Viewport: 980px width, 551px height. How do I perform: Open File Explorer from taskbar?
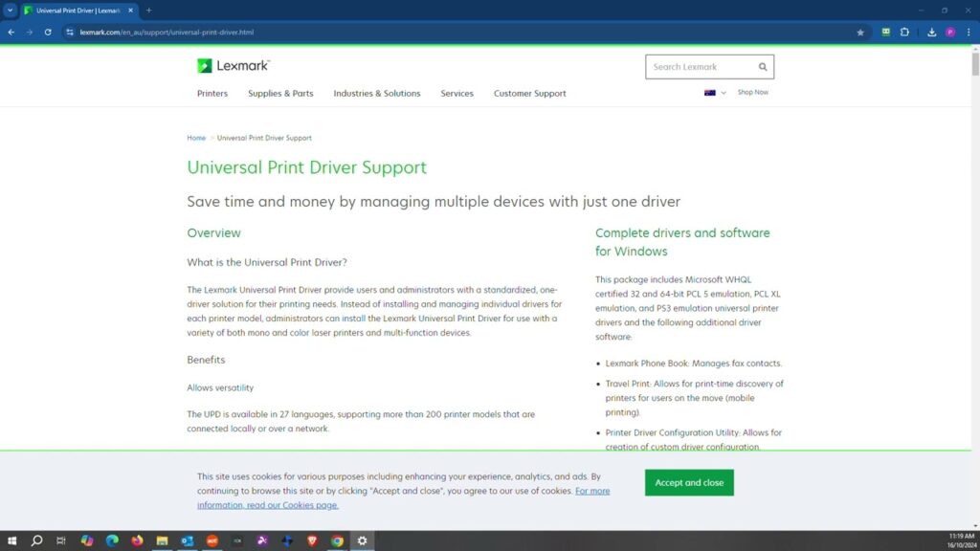[x=162, y=540]
